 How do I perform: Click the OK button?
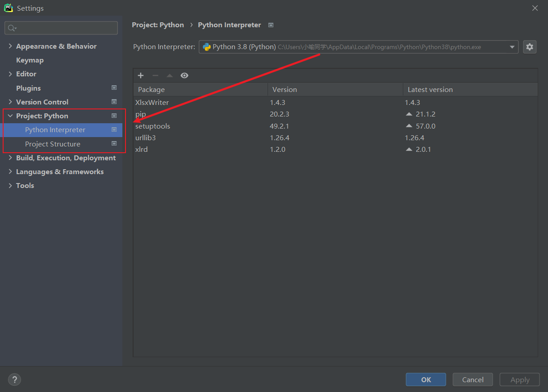(426, 379)
